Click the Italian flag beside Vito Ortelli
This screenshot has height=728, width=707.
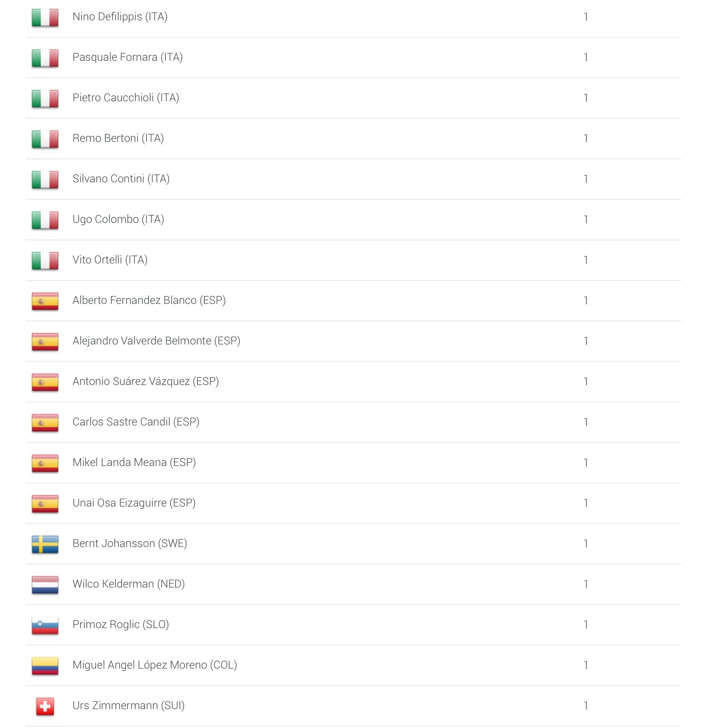click(45, 261)
